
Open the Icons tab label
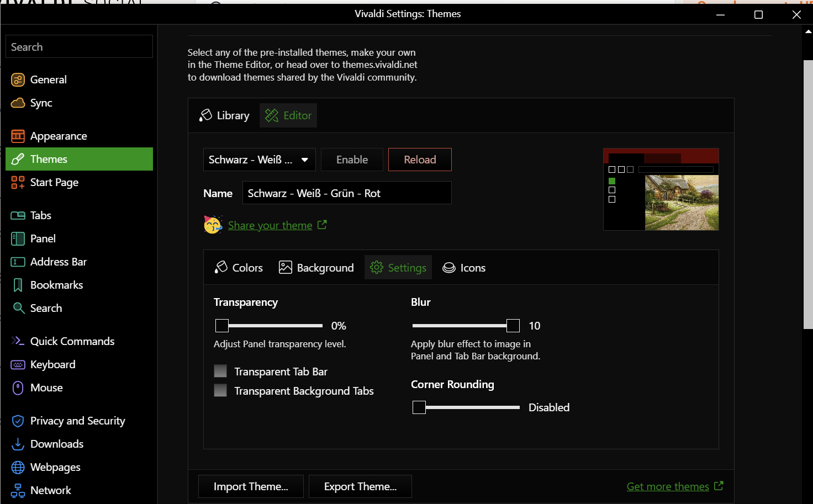click(473, 268)
